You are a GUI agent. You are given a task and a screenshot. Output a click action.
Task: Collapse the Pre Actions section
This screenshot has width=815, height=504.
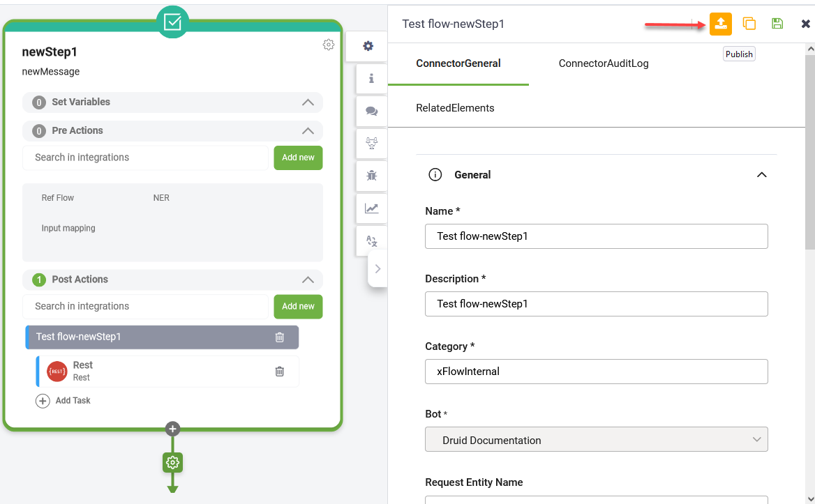tap(307, 131)
